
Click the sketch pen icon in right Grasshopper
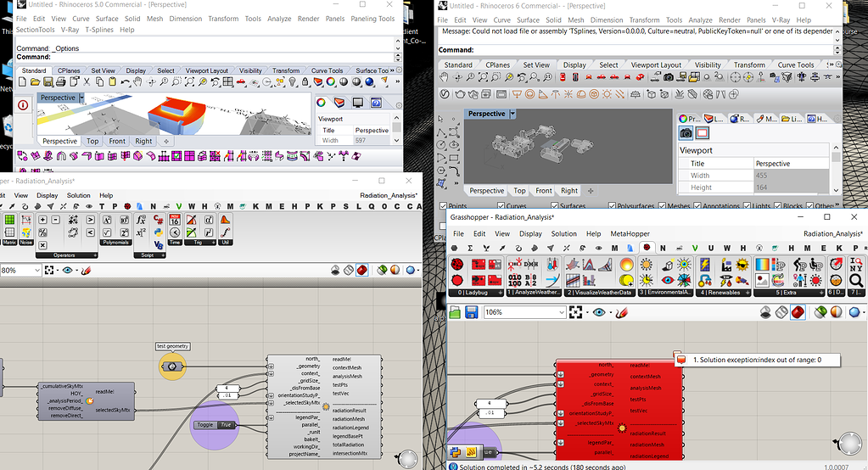[x=621, y=313]
